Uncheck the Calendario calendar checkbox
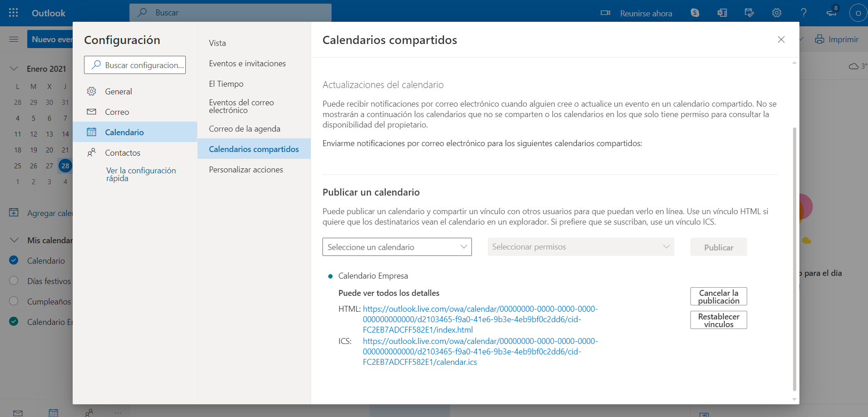Image resolution: width=868 pixels, height=417 pixels. pos(14,260)
